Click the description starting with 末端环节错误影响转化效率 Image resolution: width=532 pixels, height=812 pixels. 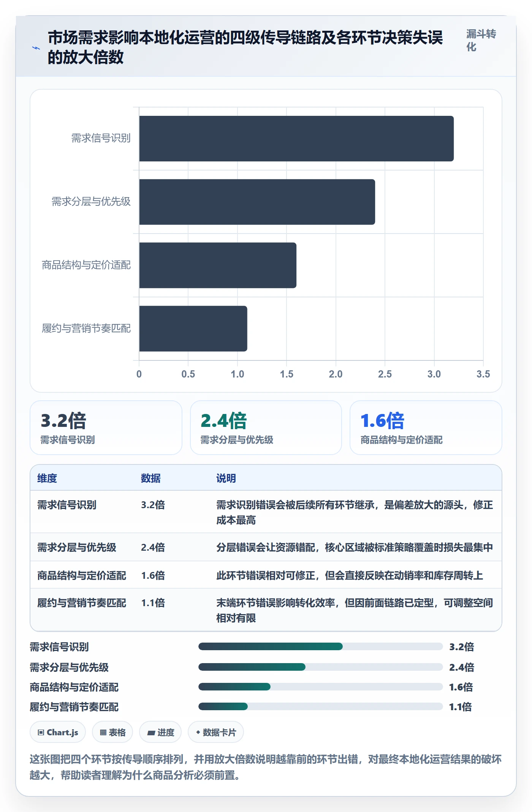[355, 610]
